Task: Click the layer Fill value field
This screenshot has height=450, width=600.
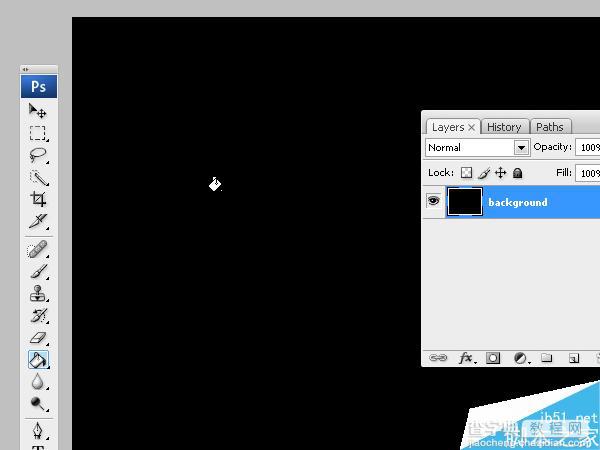Action: pos(588,173)
